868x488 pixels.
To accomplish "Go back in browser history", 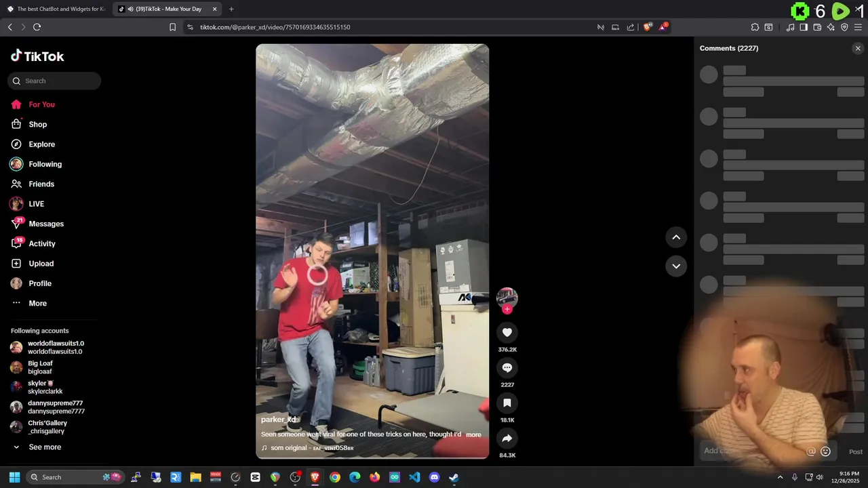I will point(10,27).
